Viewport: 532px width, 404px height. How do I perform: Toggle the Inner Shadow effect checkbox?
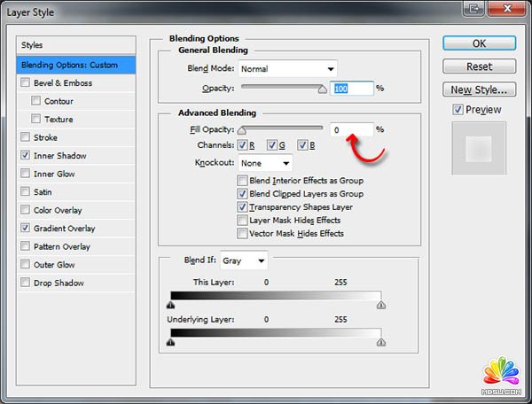pos(25,156)
